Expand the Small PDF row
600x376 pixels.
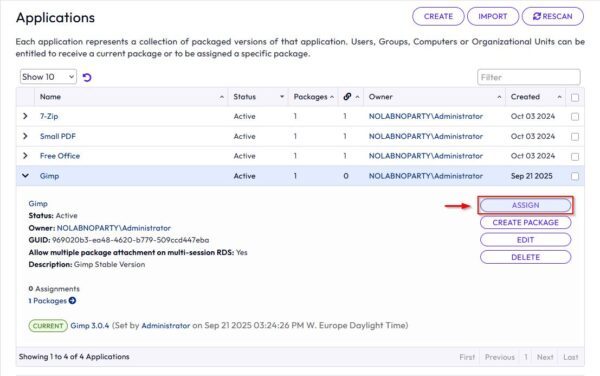(25, 136)
